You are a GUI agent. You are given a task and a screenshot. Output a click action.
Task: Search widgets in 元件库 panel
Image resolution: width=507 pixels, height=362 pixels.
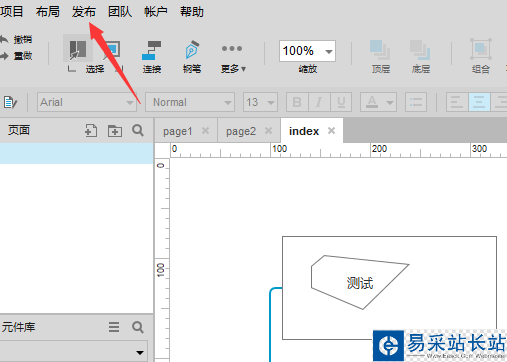tap(138, 327)
